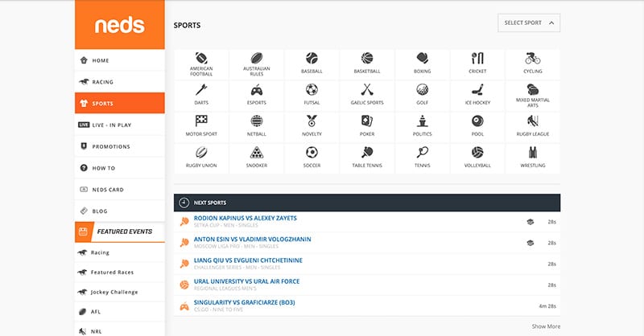The width and height of the screenshot is (644, 336).
Task: Open Liang Qiu vs Evgueni Chtchetinine match
Action: click(248, 260)
